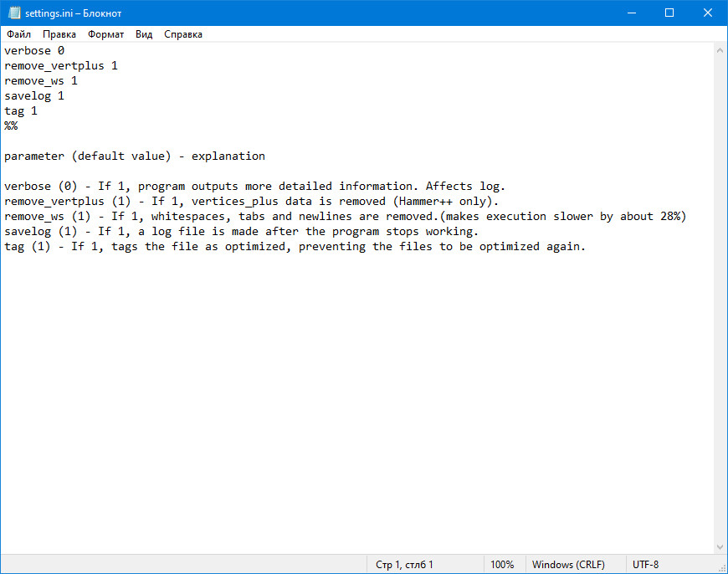Click the scrollbar up arrow
The width and height of the screenshot is (728, 574).
point(720,49)
